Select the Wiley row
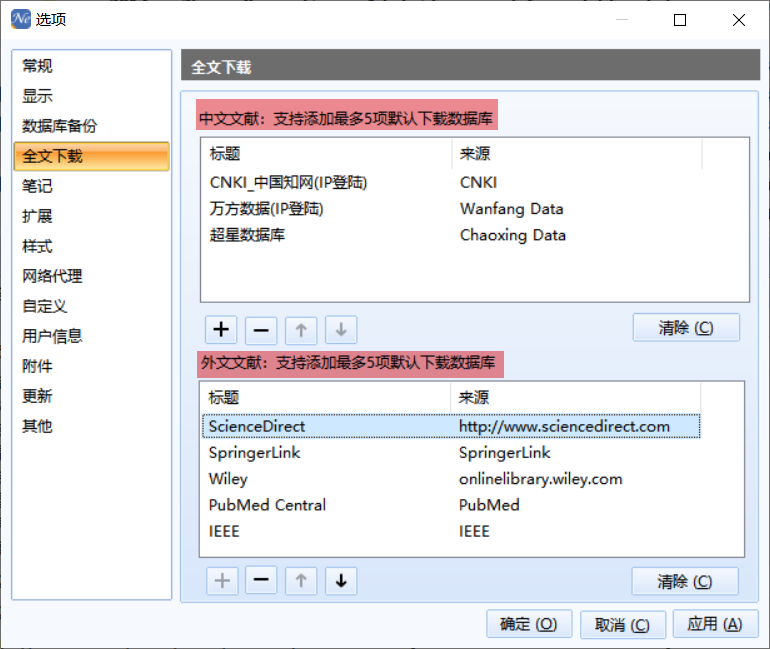The width and height of the screenshot is (770, 649). point(451,479)
